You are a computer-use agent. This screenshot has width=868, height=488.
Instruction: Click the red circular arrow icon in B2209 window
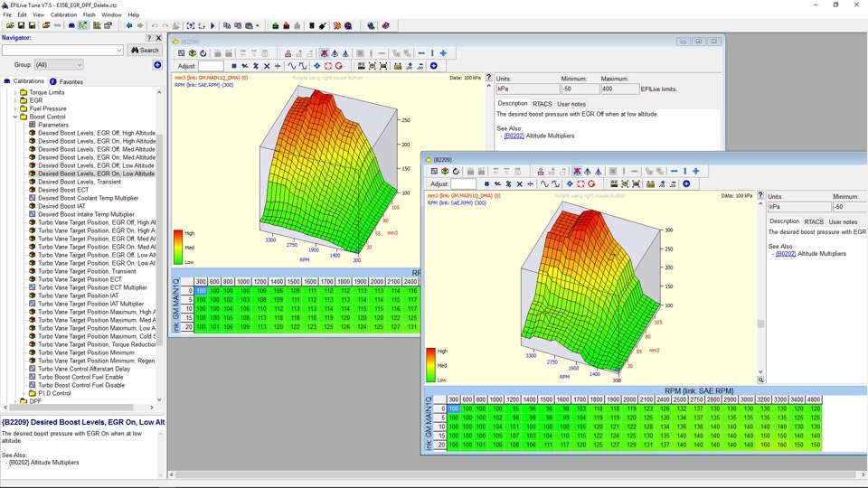[x=591, y=183]
